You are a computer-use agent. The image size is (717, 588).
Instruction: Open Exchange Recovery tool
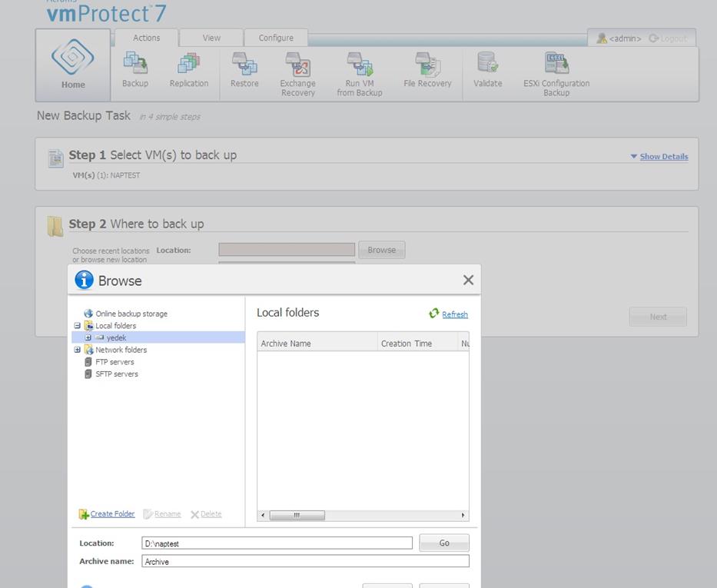tap(297, 64)
